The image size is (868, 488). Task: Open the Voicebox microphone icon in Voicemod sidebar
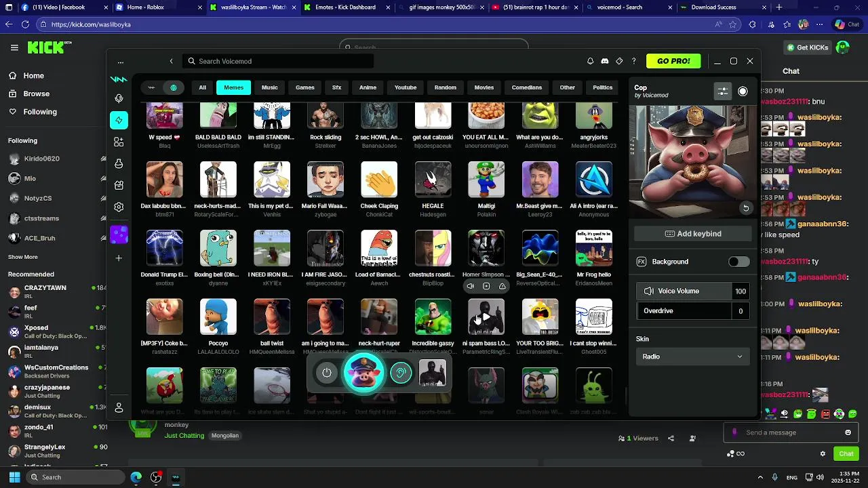coord(119,98)
